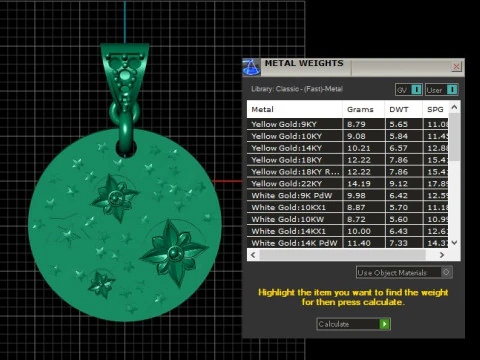Screen dimensions: 480x360
Task: Select the Yellow Gold:14KY row
Action: tap(348, 148)
